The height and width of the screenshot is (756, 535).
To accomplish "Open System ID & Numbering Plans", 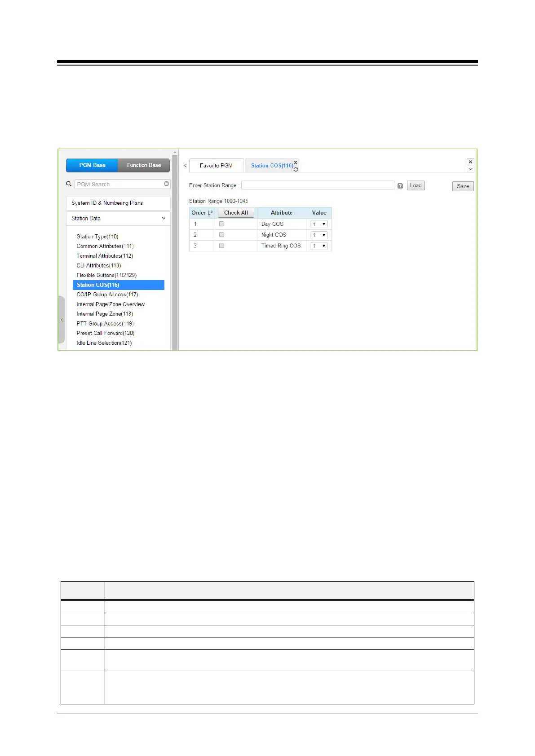I will click(118, 203).
